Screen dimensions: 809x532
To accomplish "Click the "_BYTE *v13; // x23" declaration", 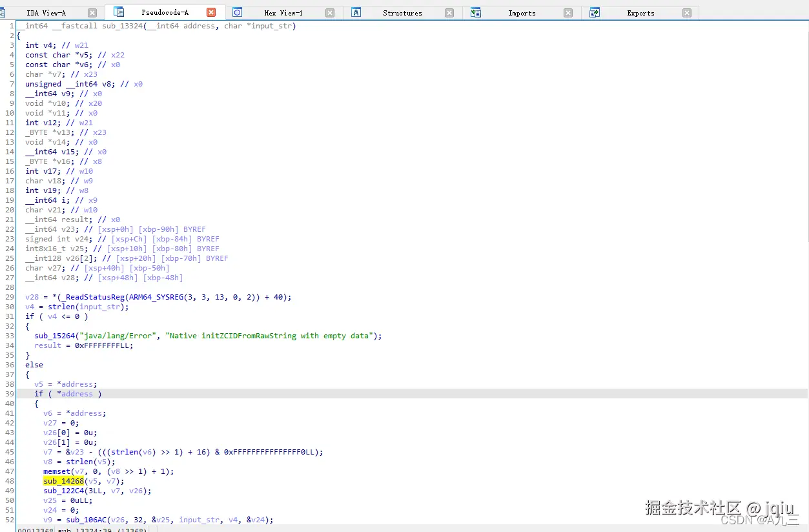I will tap(66, 132).
